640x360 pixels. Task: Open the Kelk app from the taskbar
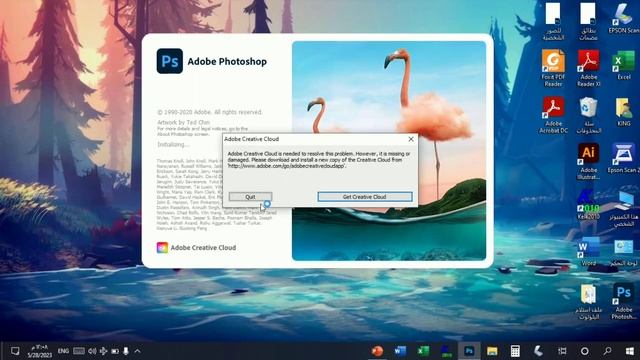[446, 351]
